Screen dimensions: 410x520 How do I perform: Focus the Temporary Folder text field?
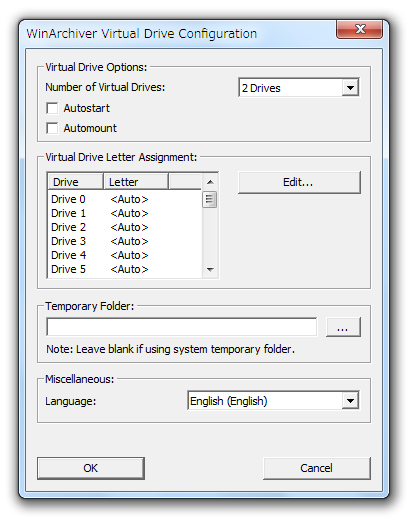[x=182, y=327]
